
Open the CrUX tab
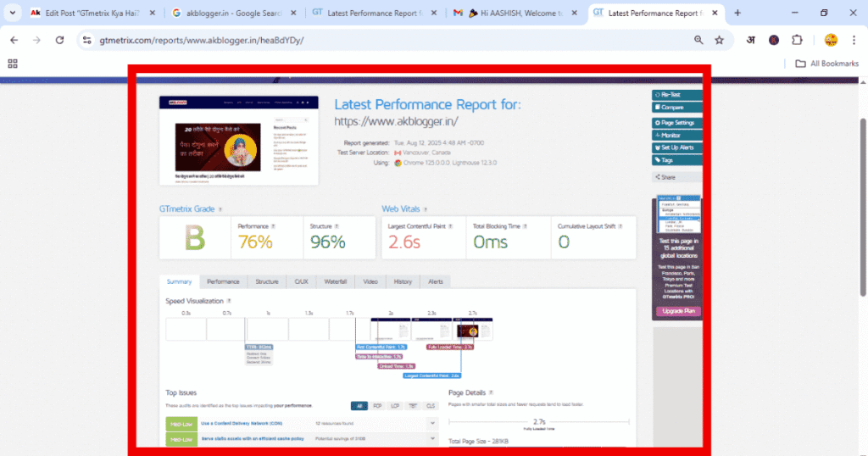pyautogui.click(x=301, y=281)
